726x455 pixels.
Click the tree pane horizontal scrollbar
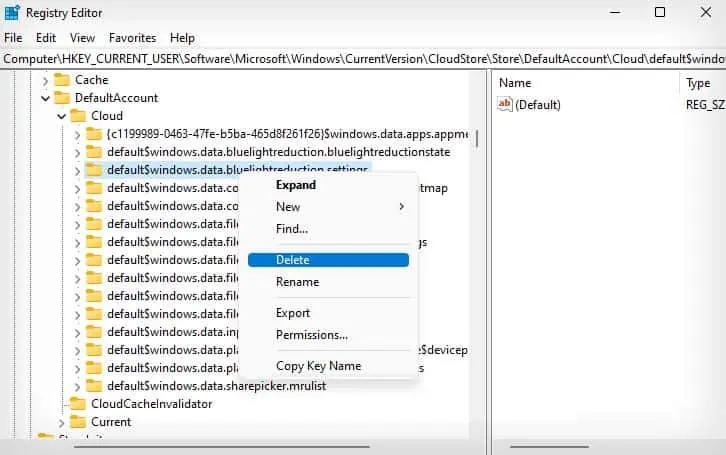[222, 447]
